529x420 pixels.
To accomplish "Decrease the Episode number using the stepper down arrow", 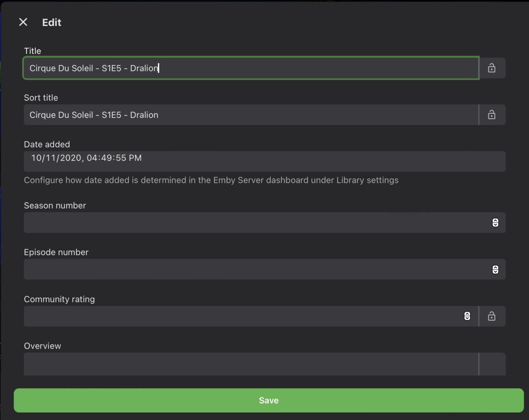I will [x=495, y=271].
